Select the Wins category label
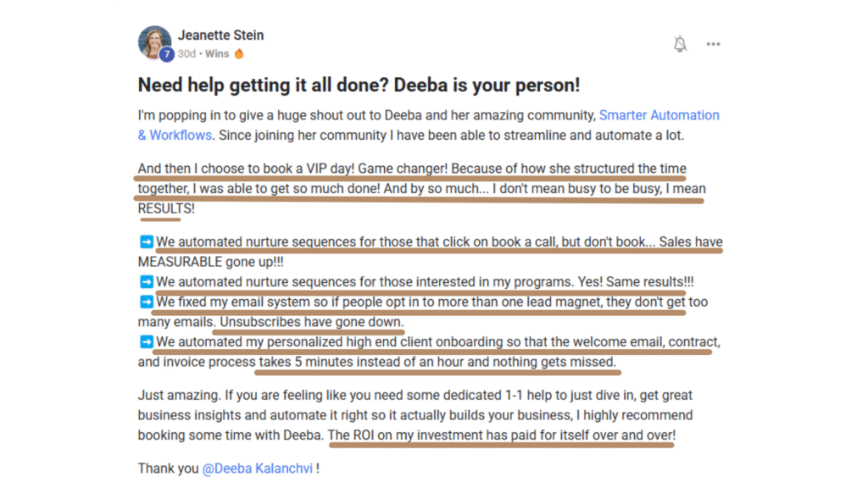The height and width of the screenshot is (488, 868). (x=217, y=53)
